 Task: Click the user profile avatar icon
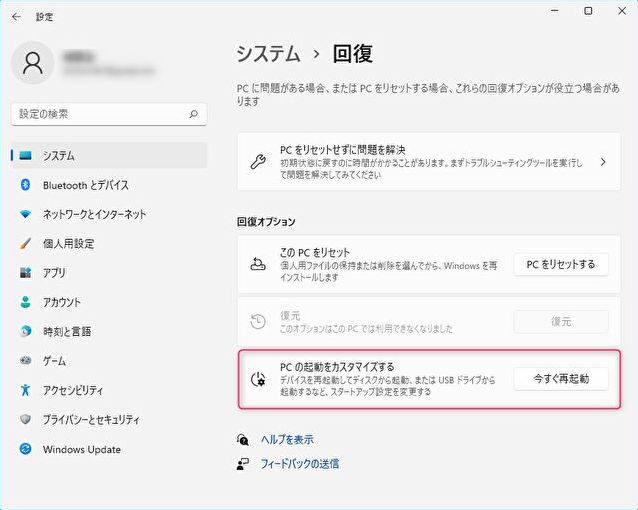[33, 63]
